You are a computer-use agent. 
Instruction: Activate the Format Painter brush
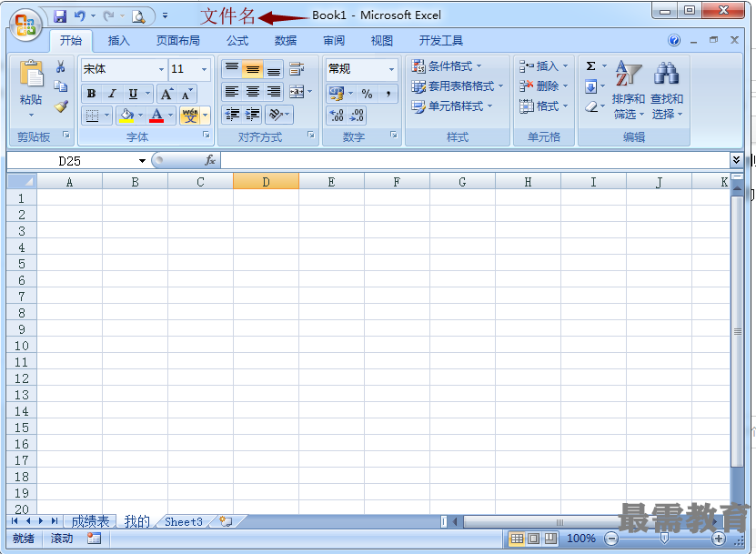pyautogui.click(x=60, y=106)
